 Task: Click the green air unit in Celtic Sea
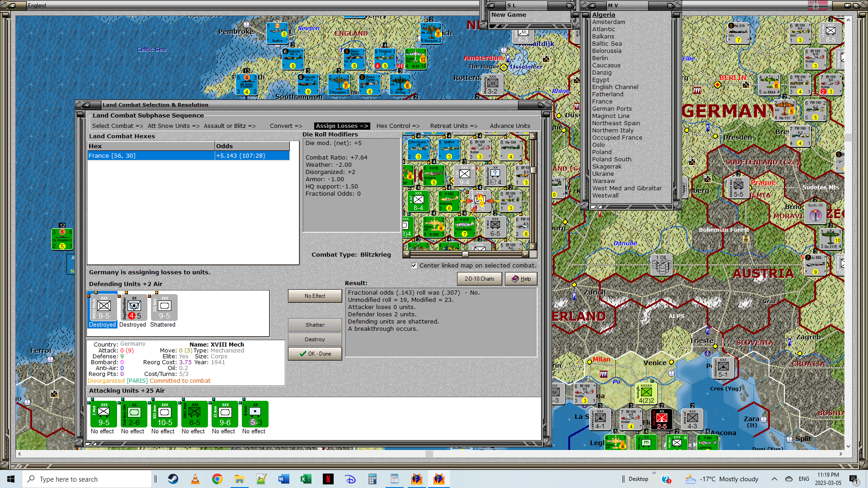62,239
